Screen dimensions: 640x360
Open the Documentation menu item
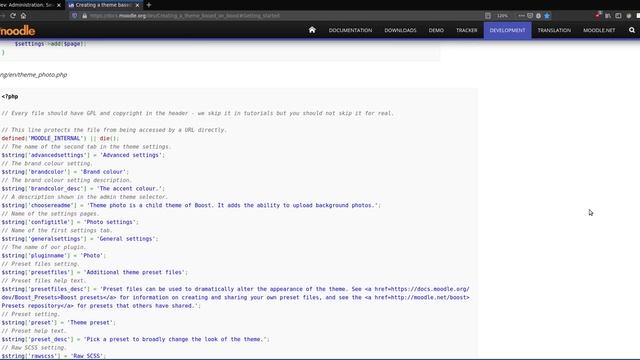[350, 30]
